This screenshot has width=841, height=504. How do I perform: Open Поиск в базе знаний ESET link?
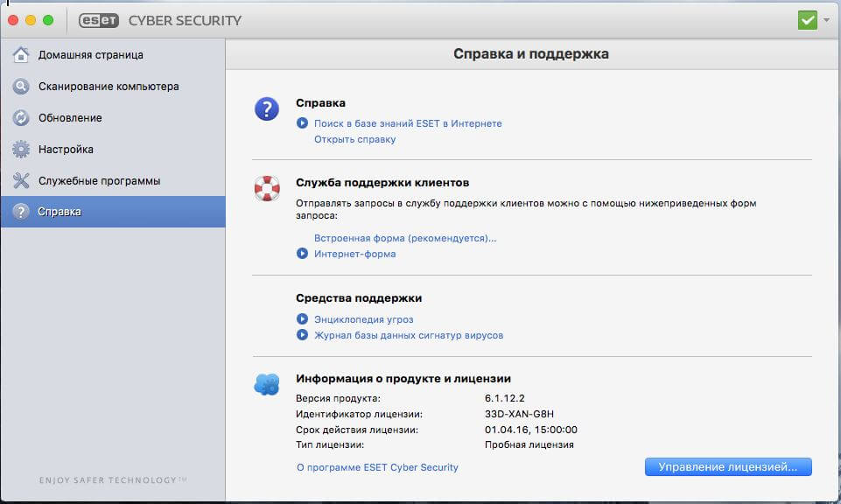(408, 123)
